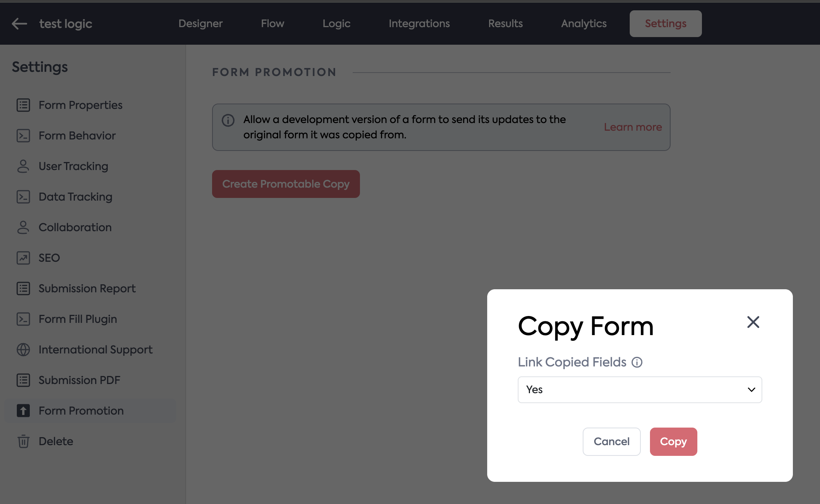The image size is (820, 504).
Task: Go to the Analytics tab
Action: pos(583,24)
